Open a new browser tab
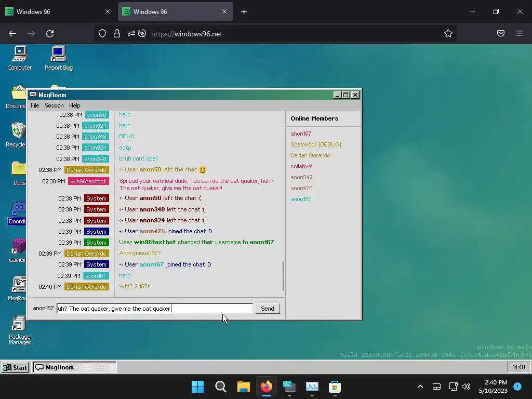 pyautogui.click(x=244, y=12)
